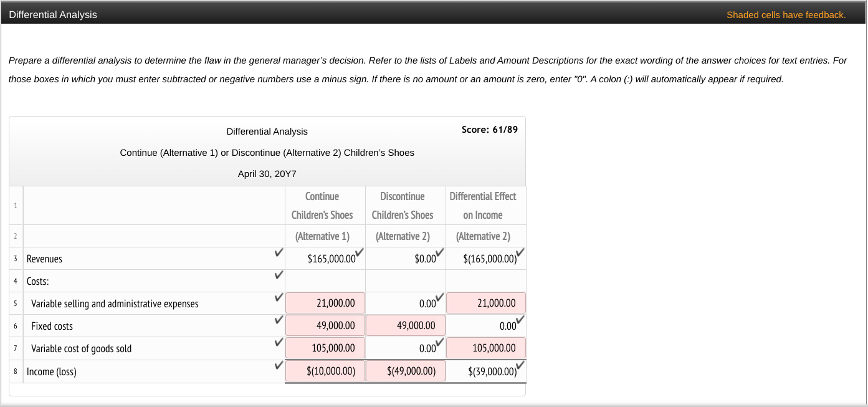Click the checkmark beside the Revenues label
This screenshot has height=407, width=868.
279,253
